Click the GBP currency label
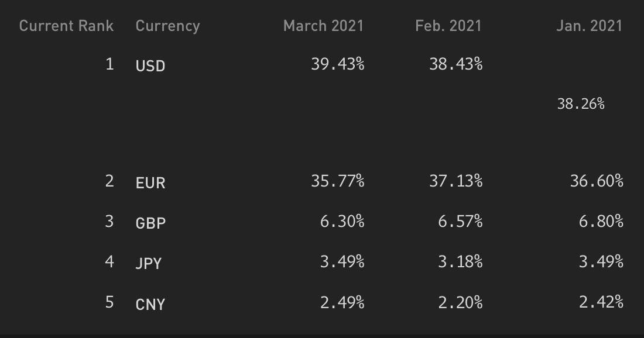 pos(150,223)
